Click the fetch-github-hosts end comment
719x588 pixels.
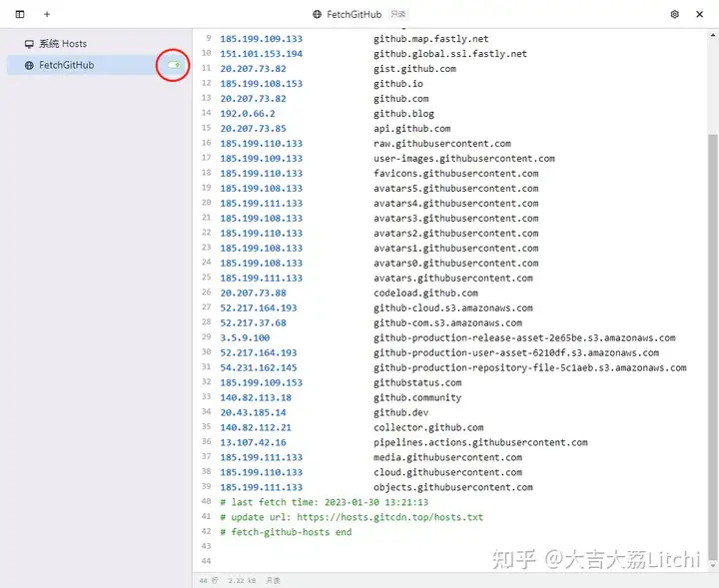tap(287, 532)
